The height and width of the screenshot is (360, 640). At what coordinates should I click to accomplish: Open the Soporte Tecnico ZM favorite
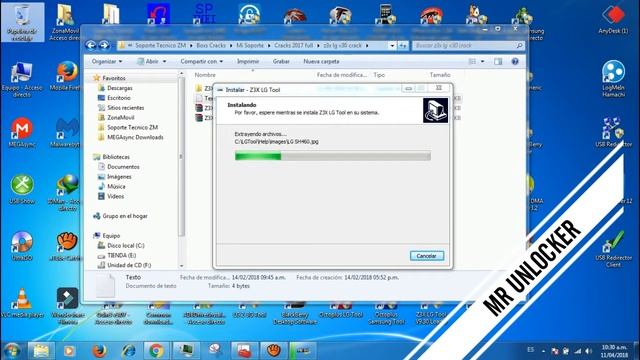(x=132, y=127)
